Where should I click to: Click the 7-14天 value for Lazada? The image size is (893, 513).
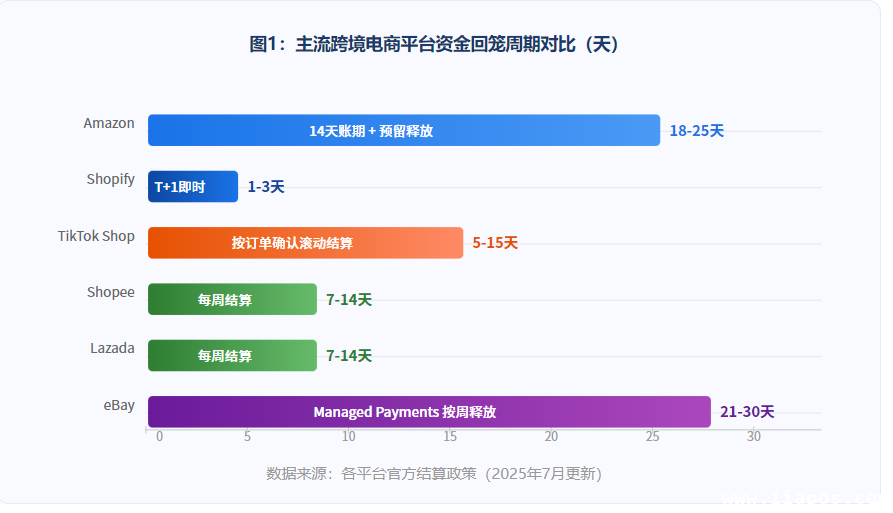click(x=349, y=356)
